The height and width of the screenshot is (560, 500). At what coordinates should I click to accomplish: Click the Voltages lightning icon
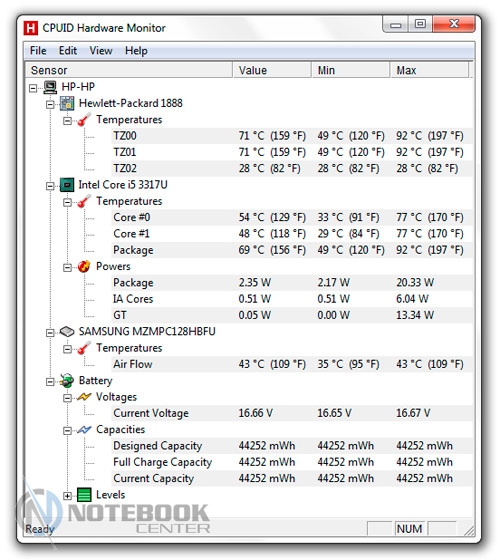pyautogui.click(x=84, y=397)
